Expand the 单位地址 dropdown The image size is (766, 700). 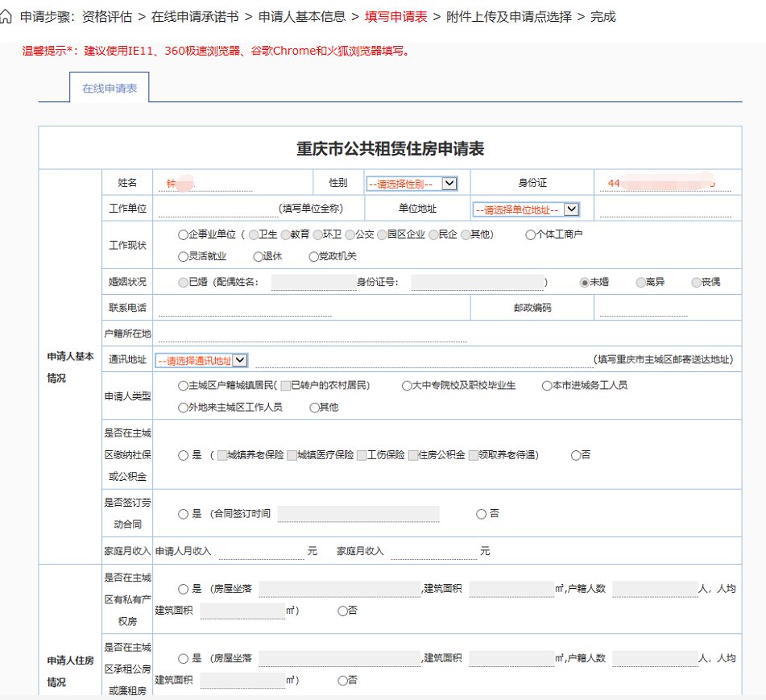(526, 209)
